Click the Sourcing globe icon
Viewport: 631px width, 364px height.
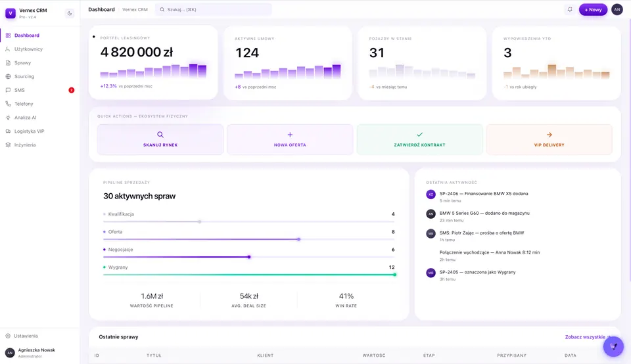8,76
